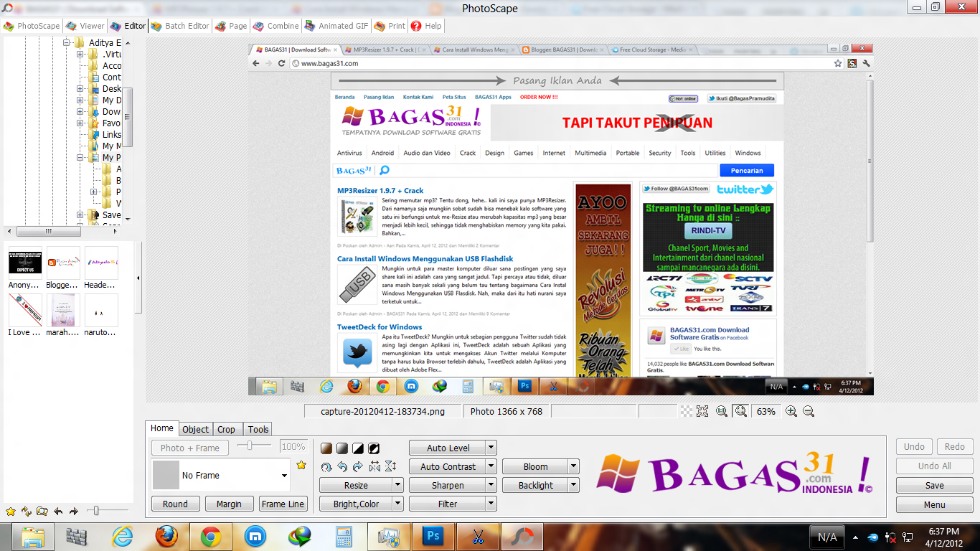The image size is (980, 551).
Task: Zoom in with the plus magnifier
Action: click(x=791, y=411)
